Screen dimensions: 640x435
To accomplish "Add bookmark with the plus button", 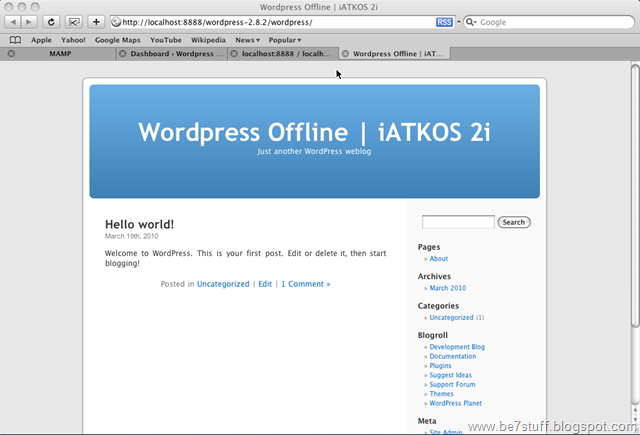I will coord(96,22).
